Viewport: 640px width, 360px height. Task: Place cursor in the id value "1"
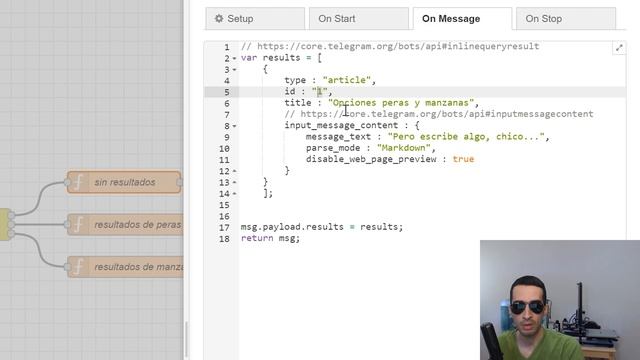tap(320, 91)
